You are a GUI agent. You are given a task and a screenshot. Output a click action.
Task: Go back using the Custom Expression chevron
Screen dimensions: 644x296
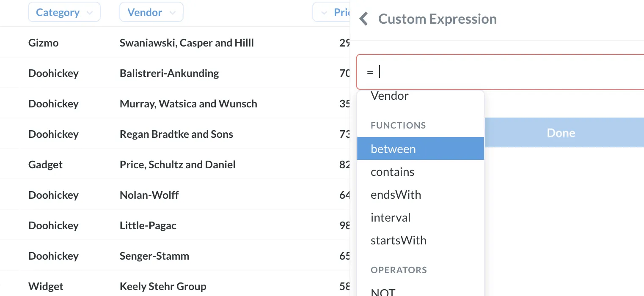pos(363,19)
